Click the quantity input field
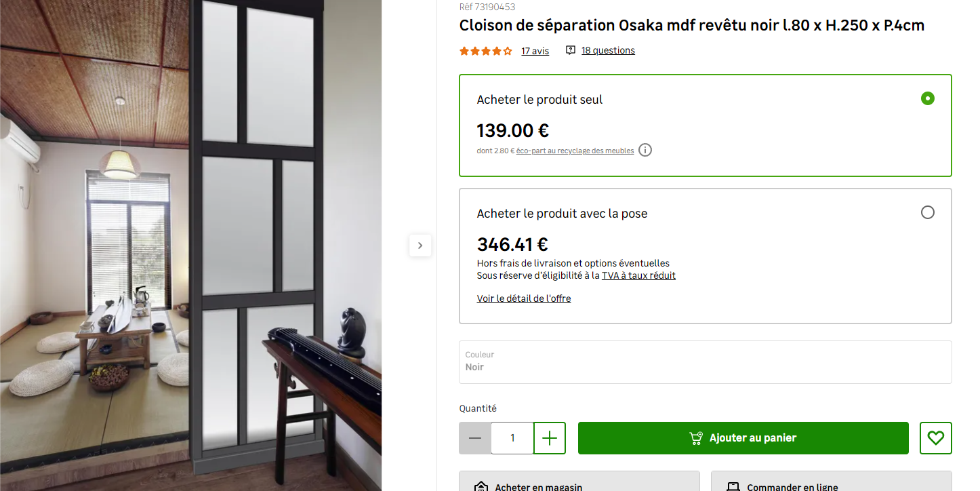The image size is (980, 491). click(x=512, y=438)
